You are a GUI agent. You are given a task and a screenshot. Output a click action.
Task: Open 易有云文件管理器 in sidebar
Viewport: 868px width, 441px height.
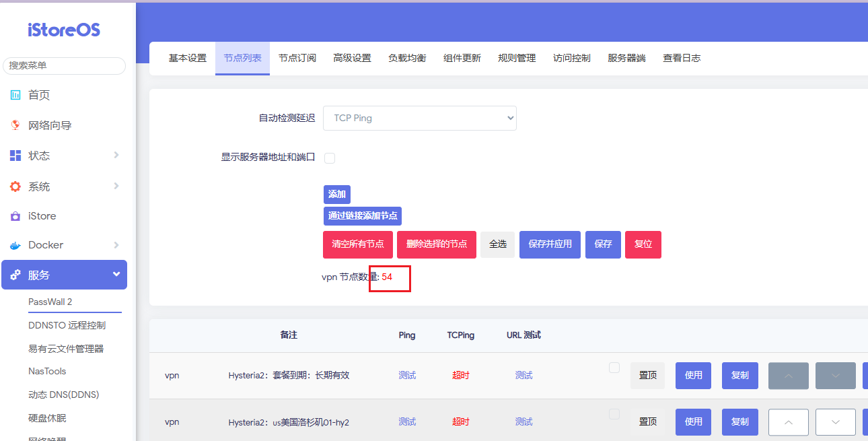click(x=66, y=349)
